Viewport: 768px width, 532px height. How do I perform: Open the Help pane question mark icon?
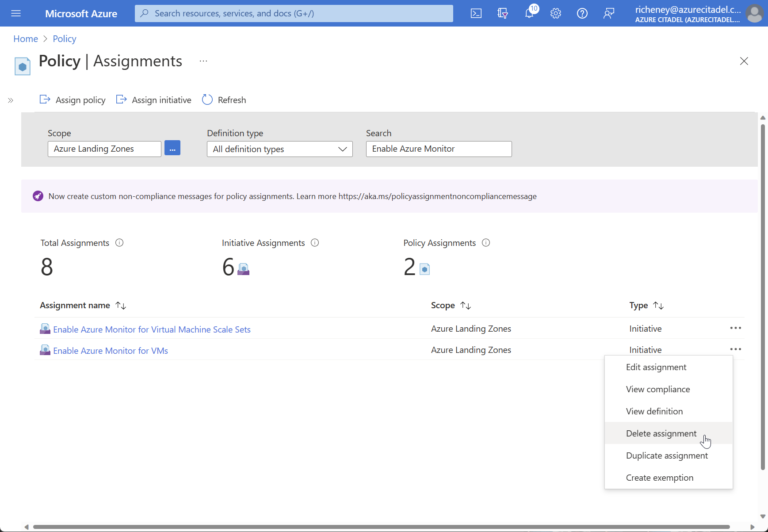(x=582, y=13)
